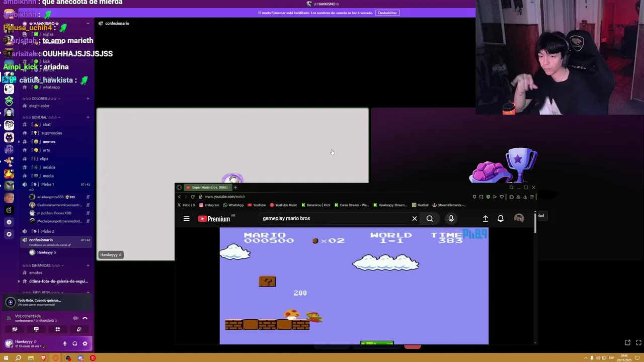Open File Explorer from taskbar
Image resolution: width=644 pixels, height=362 pixels.
coord(31,358)
